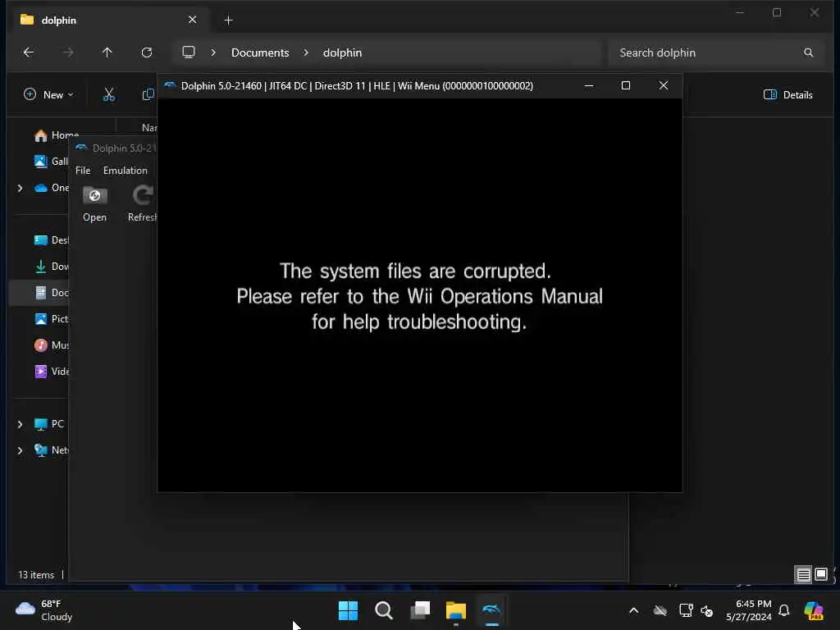Switch to large thumbnails view layout
This screenshot has width=840, height=630.
click(821, 575)
